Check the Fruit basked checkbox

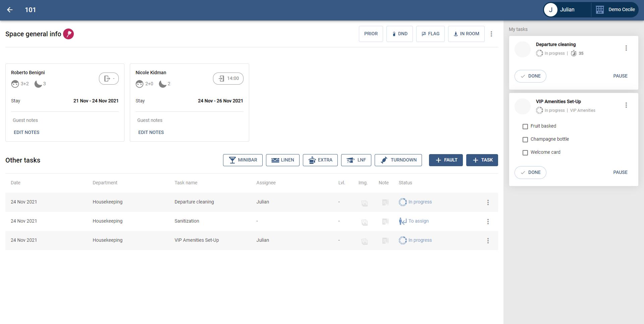click(x=525, y=127)
